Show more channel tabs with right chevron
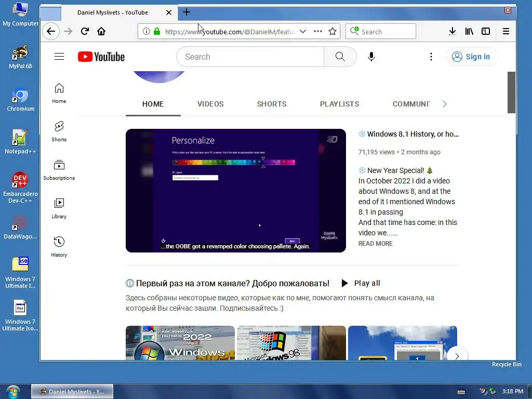The height and width of the screenshot is (399, 532). (x=445, y=104)
